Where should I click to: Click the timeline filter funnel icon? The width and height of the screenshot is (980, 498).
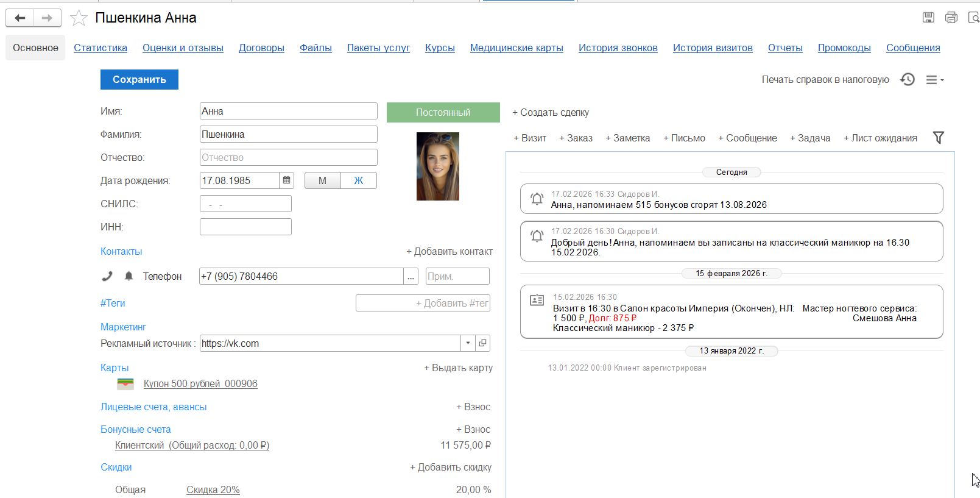point(938,138)
